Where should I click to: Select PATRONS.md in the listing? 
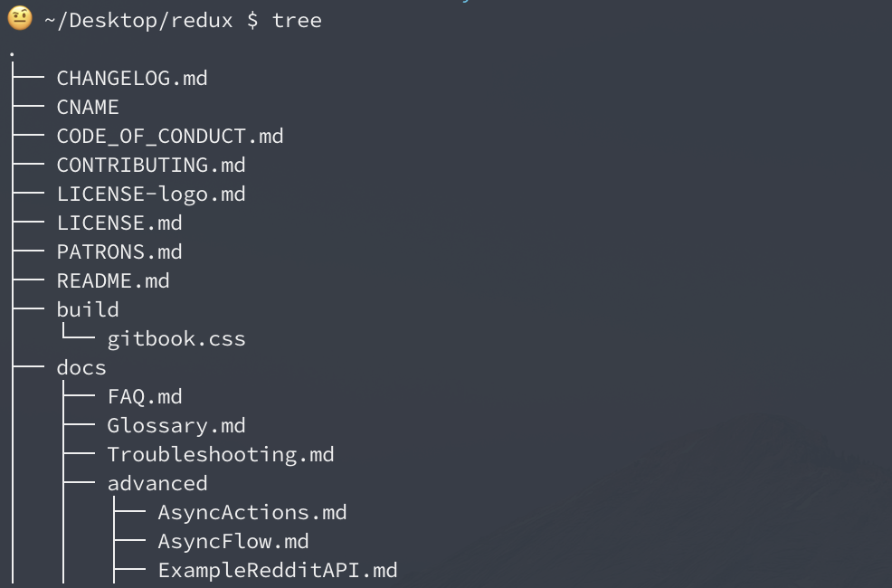click(x=119, y=251)
